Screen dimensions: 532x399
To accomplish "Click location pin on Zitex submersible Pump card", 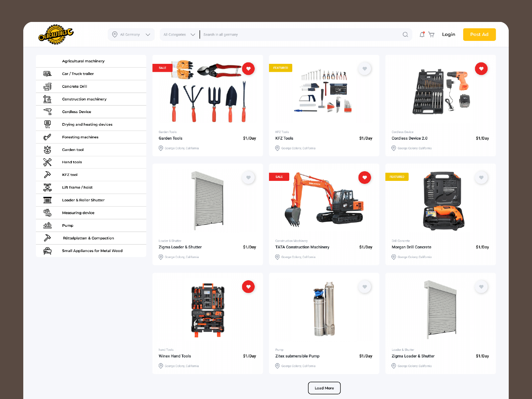I will click(277, 366).
